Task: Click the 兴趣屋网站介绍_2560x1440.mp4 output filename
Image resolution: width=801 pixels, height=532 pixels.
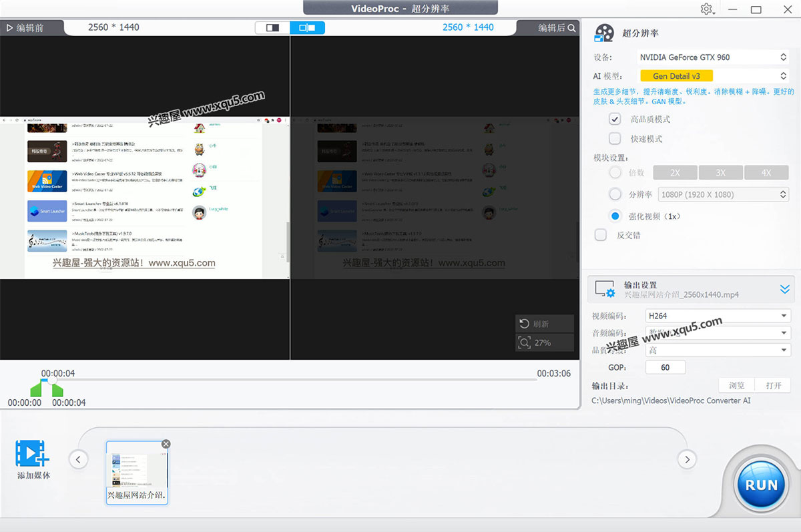Action: click(682, 294)
